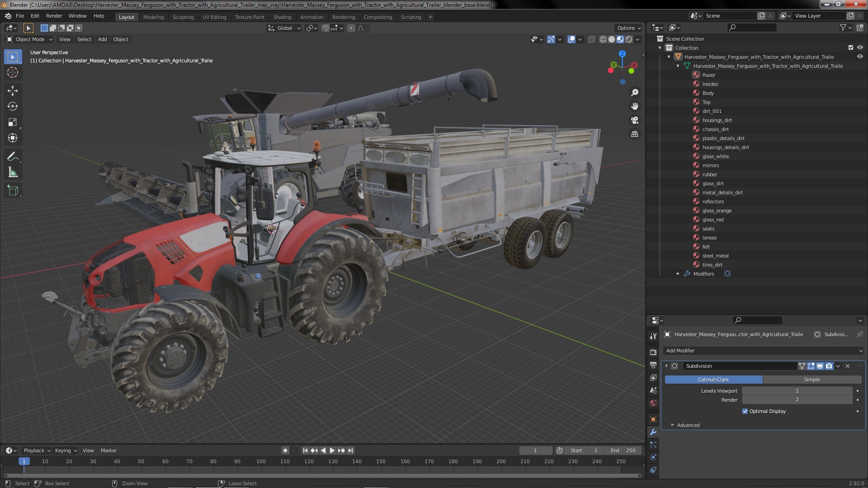Screen dimensions: 868x488
Task: Open the Add Modifier dropdown
Action: (x=764, y=351)
